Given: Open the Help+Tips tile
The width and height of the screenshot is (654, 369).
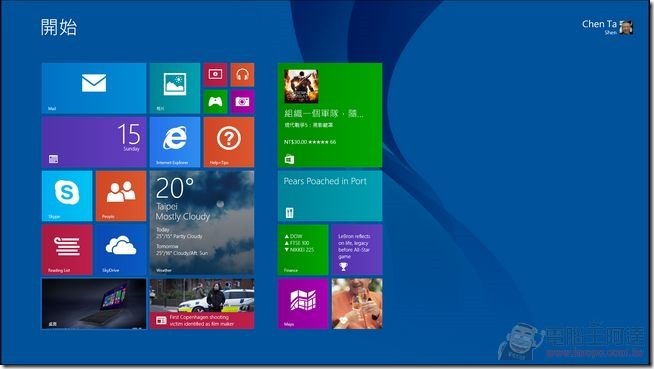Looking at the screenshot, I should [x=229, y=142].
